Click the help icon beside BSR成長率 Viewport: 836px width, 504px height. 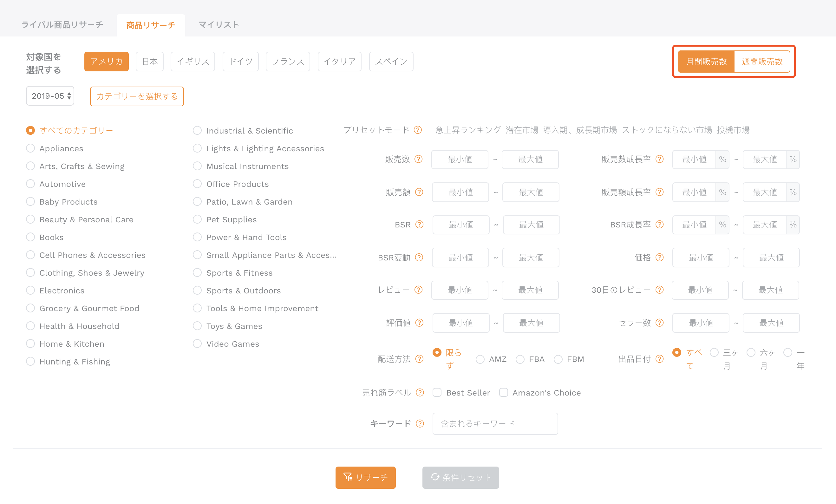[x=660, y=225]
